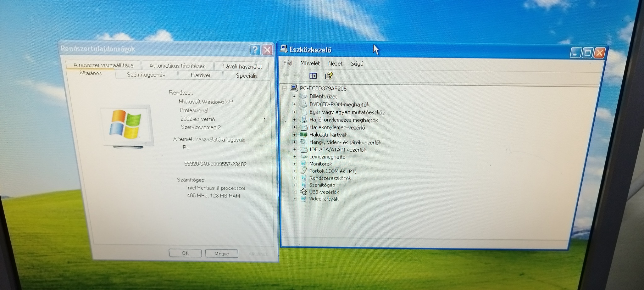
Task: Click the Mégse button
Action: tap(222, 254)
